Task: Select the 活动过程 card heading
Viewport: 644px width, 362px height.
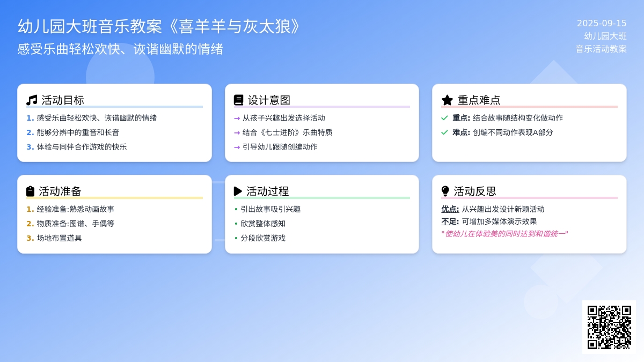Action: click(267, 191)
